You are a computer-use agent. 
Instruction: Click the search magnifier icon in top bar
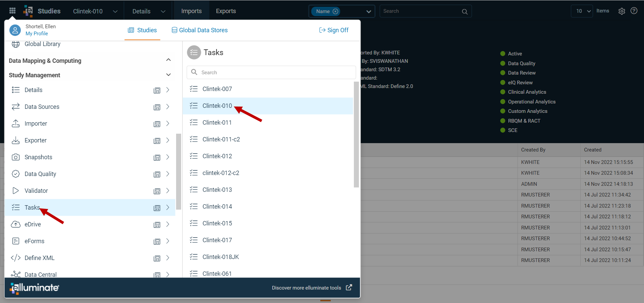(465, 11)
